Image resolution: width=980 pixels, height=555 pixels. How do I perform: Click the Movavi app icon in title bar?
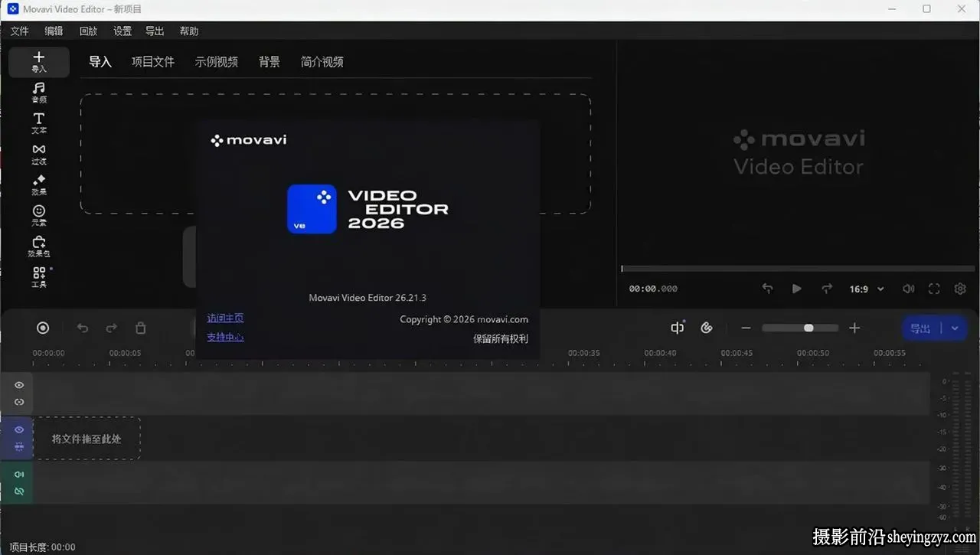click(12, 9)
